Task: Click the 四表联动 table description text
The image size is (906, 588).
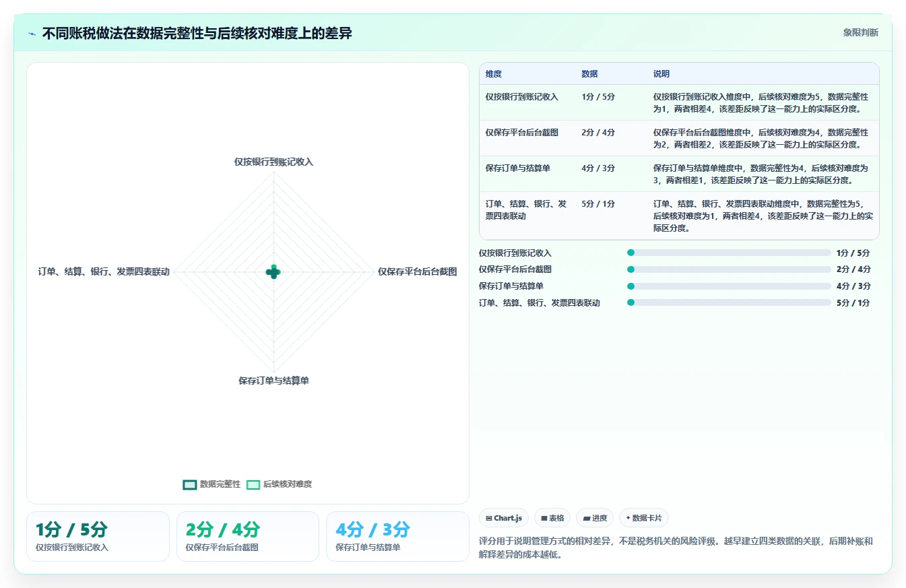Action: 763,216
